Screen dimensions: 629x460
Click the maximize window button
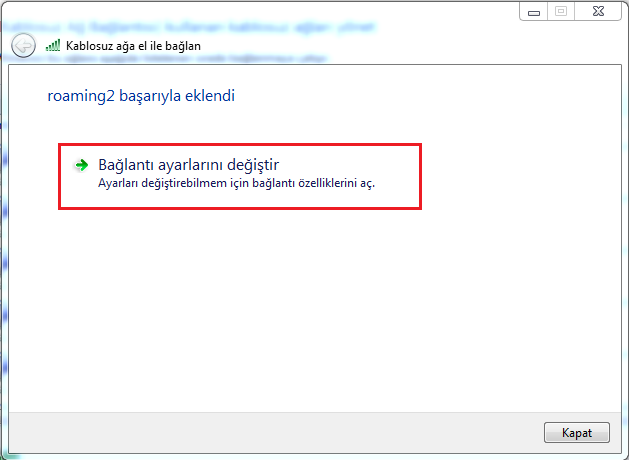pos(560,11)
